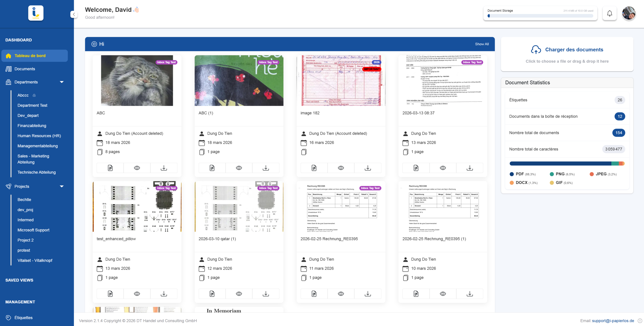Screen dimensions: 644x326
Task: Click the cloud upload icon
Action: tap(536, 50)
